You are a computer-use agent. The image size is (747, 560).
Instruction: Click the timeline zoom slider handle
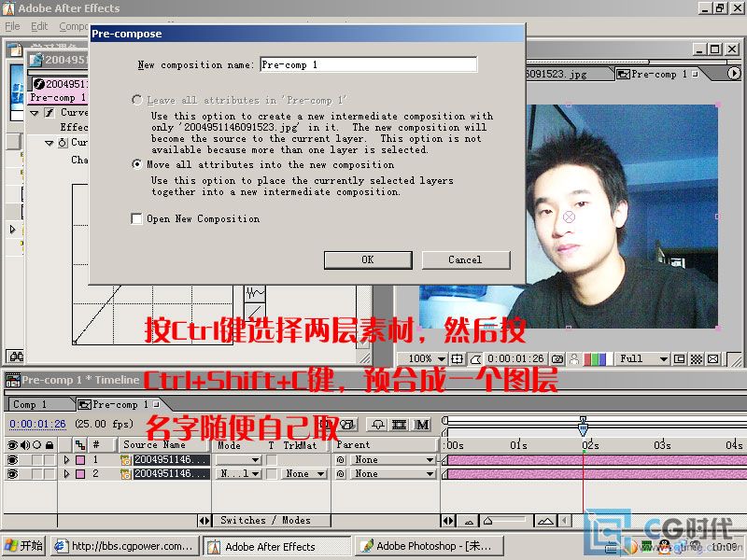[x=487, y=521]
